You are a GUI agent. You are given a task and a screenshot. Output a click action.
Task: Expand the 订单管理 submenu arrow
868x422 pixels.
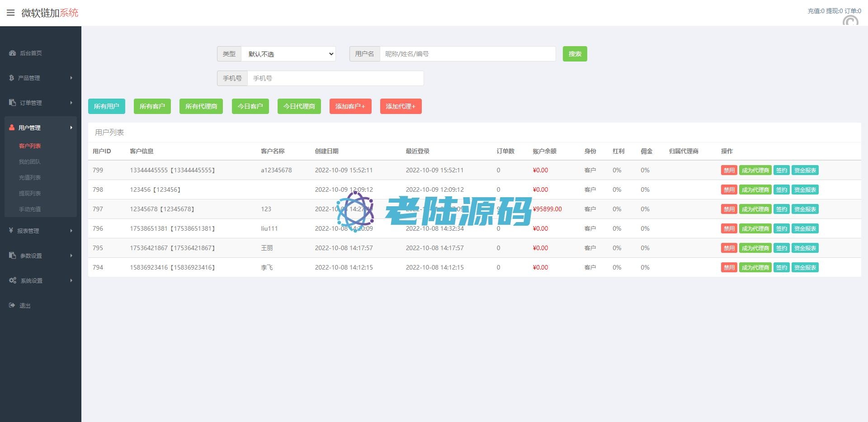point(71,103)
